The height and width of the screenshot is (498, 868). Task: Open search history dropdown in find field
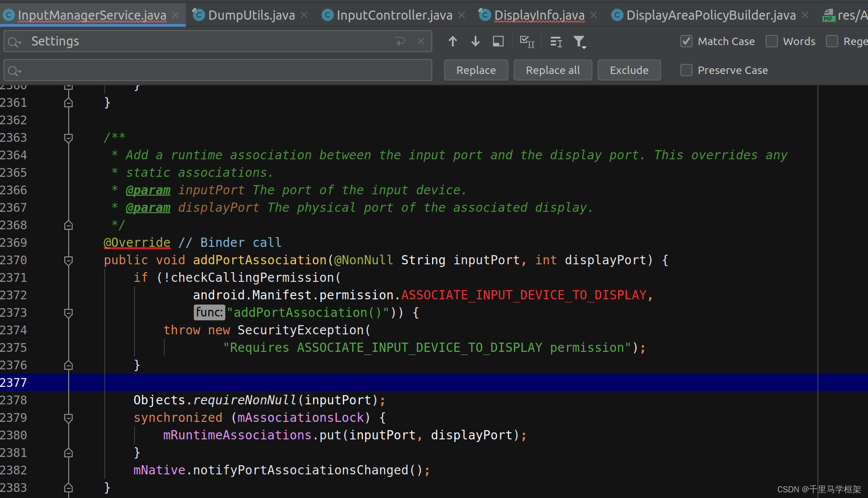(14, 42)
